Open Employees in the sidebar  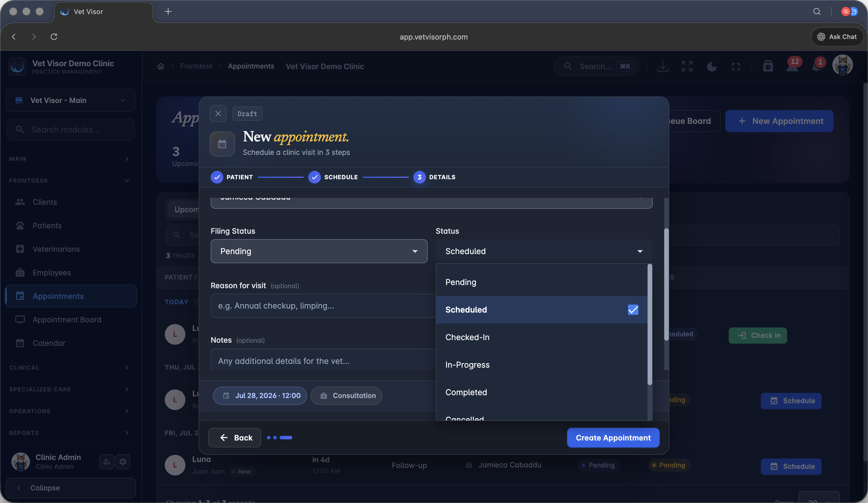coord(71,272)
